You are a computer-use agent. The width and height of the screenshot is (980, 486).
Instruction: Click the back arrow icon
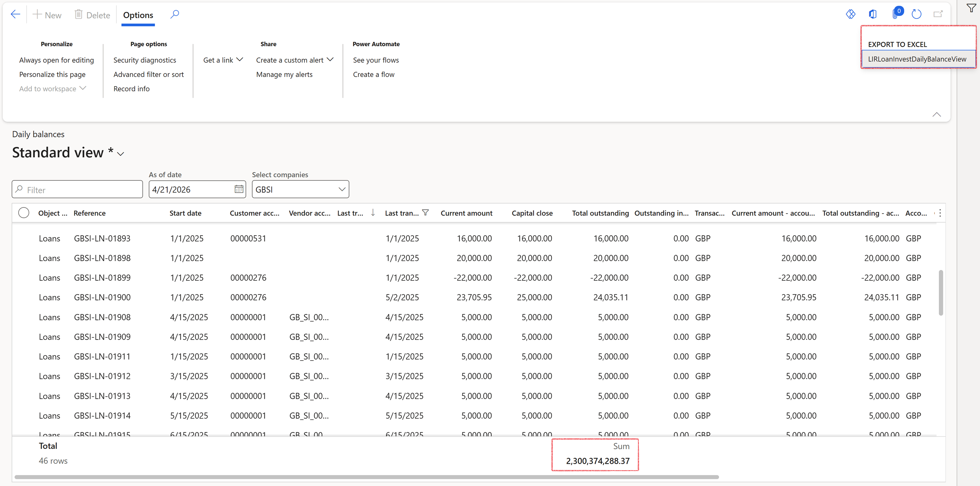pyautogui.click(x=16, y=15)
